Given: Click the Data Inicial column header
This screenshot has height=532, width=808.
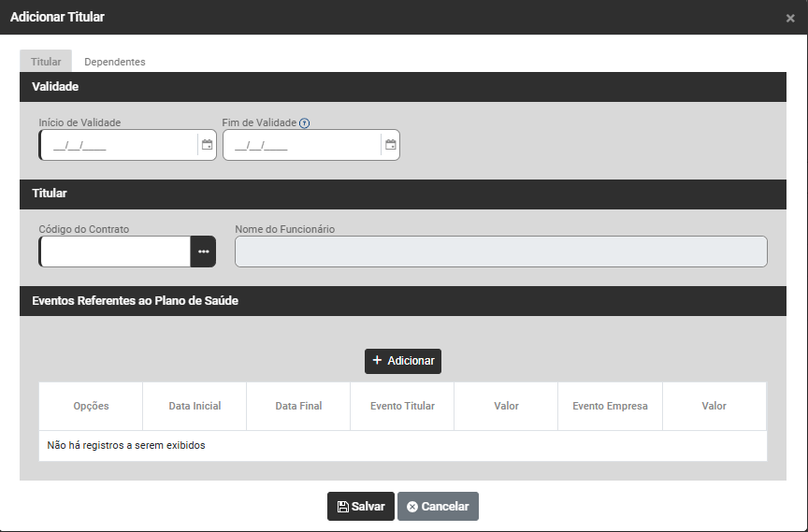Looking at the screenshot, I should click(x=195, y=406).
